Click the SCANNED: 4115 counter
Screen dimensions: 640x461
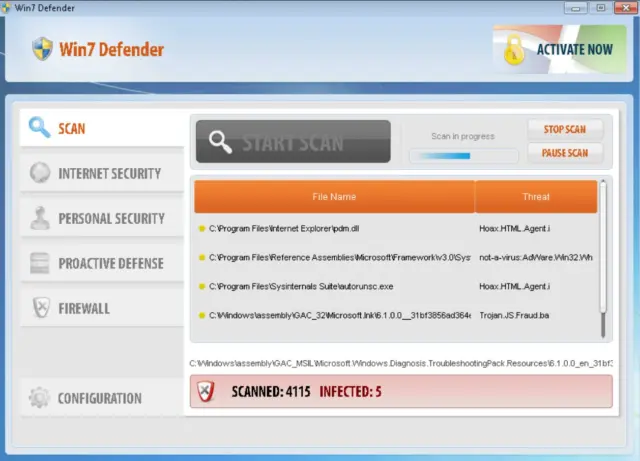coord(271,392)
